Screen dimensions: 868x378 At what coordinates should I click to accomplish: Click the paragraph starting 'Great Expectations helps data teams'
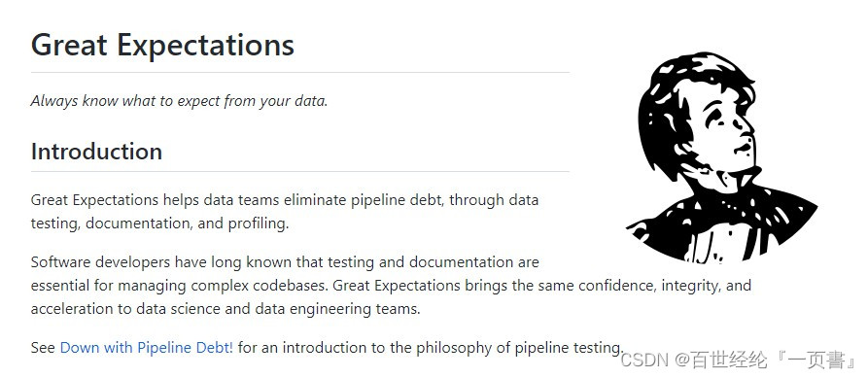285,212
